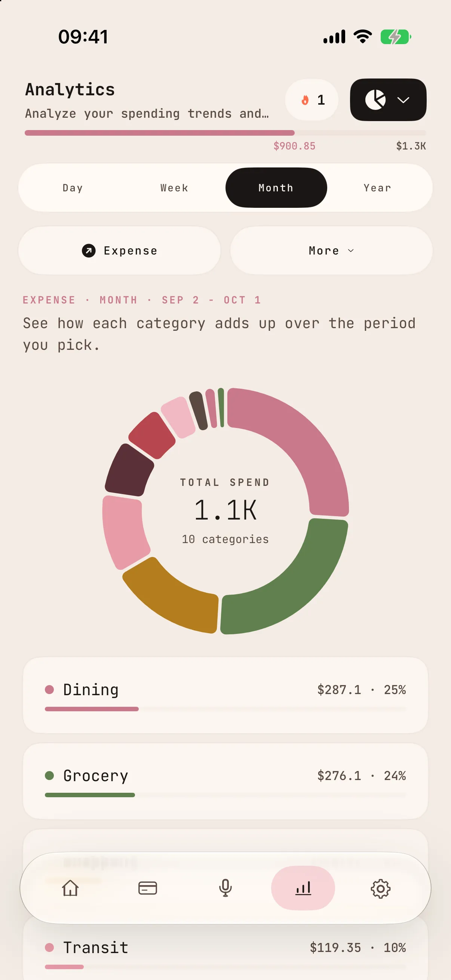Expand the chart type dropdown chevron
Screen dimensions: 451x980
pyautogui.click(x=404, y=100)
